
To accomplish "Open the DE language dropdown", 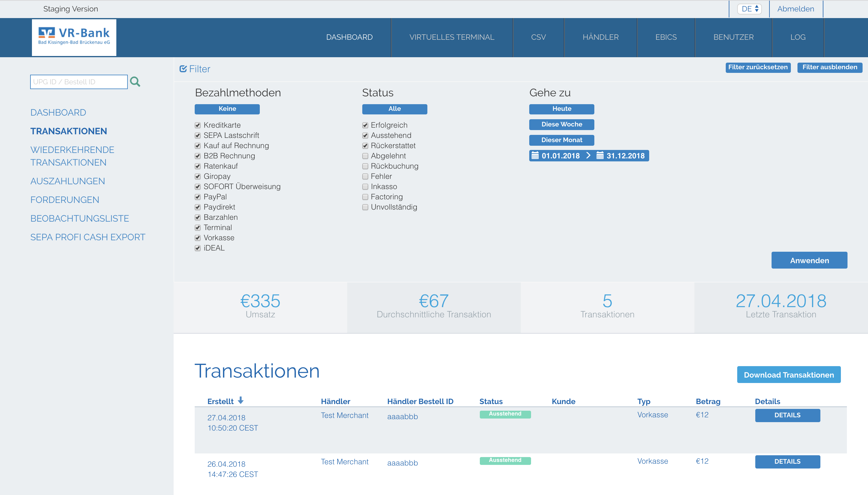I will pyautogui.click(x=749, y=9).
